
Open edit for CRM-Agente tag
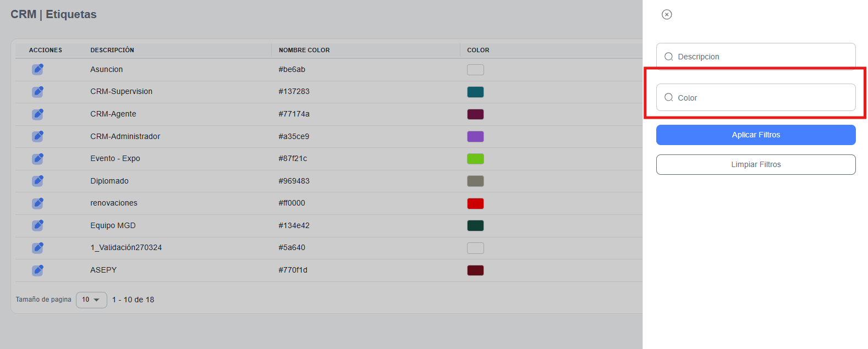click(37, 114)
